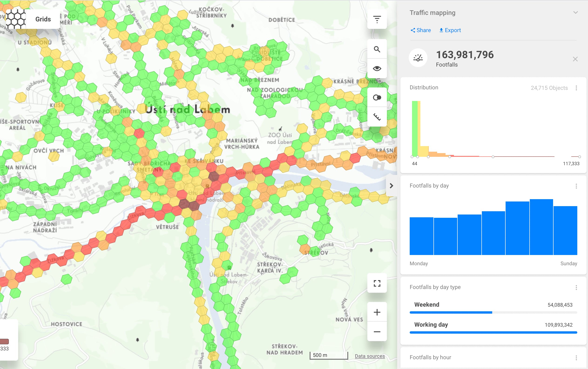588x369 pixels.
Task: Click the hexagon Grids icon
Action: 16,19
